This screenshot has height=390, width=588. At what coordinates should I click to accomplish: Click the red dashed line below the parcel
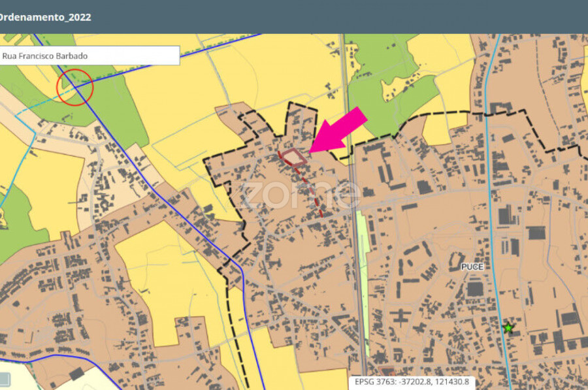(313, 191)
